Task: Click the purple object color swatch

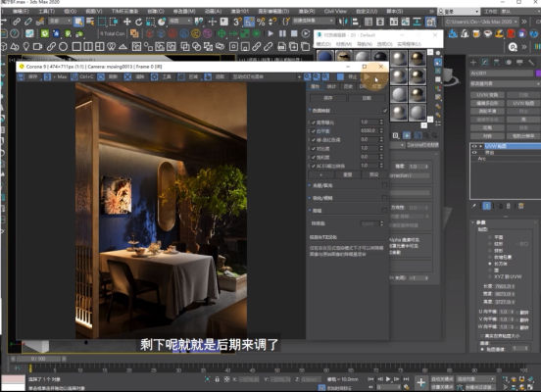Action: (538, 73)
